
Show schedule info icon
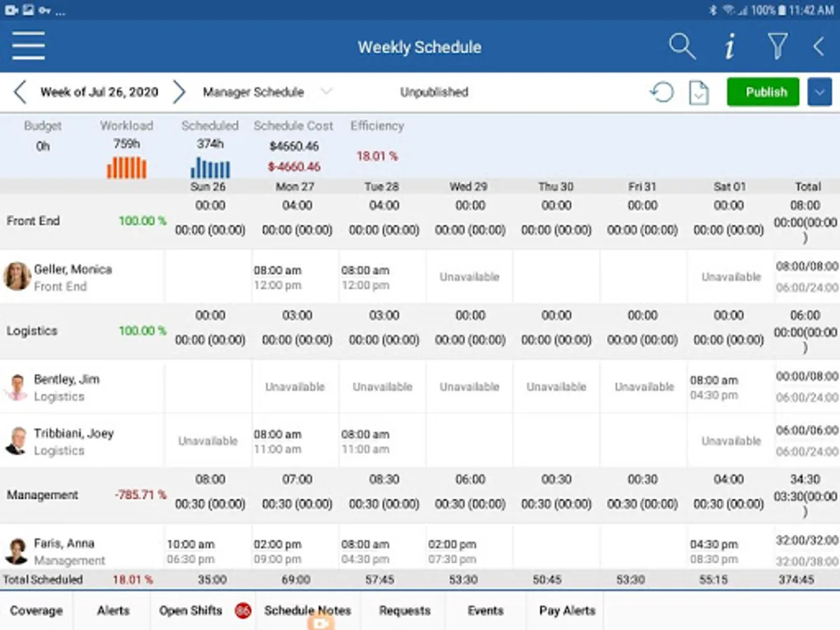729,47
